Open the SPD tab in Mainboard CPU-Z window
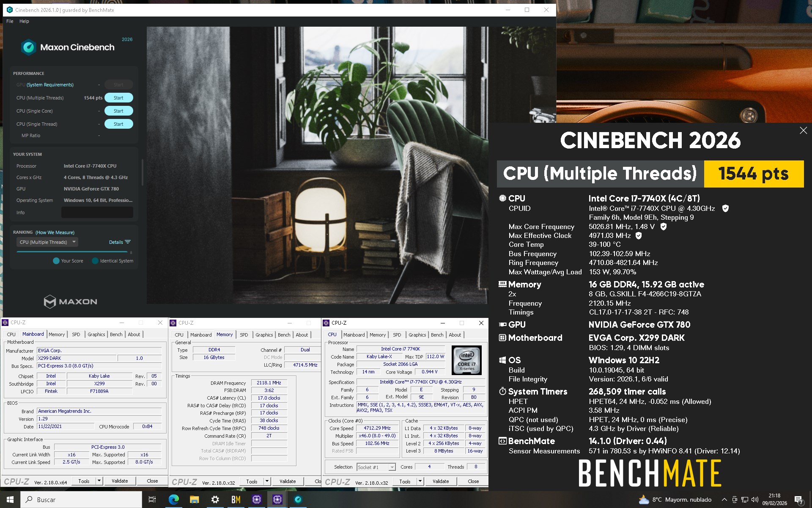 coord(76,334)
